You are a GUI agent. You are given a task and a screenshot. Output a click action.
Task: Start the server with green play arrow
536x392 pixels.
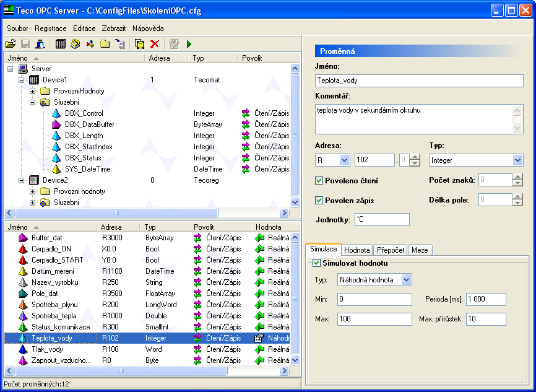click(189, 44)
